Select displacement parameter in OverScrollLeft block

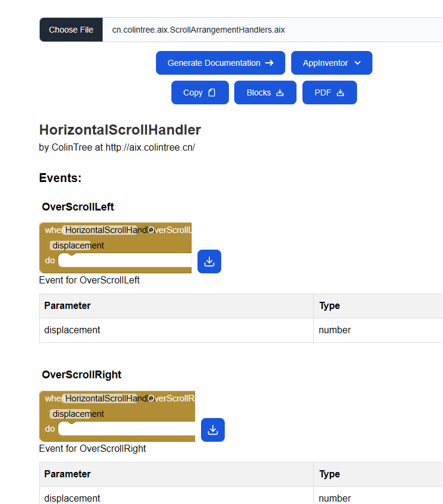[x=71, y=245]
